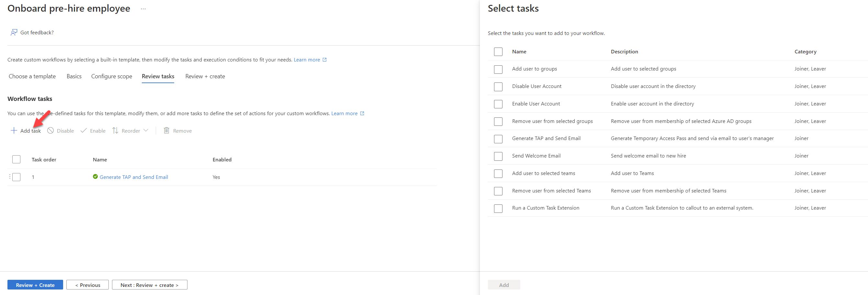Click the Remove trash can icon
This screenshot has width=868, height=295.
[x=166, y=131]
